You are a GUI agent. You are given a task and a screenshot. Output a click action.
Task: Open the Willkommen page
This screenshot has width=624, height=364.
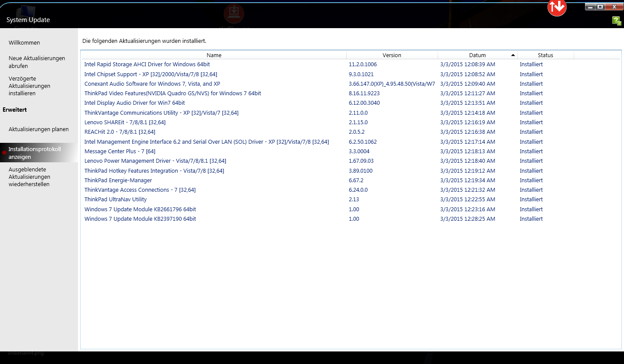(x=24, y=43)
